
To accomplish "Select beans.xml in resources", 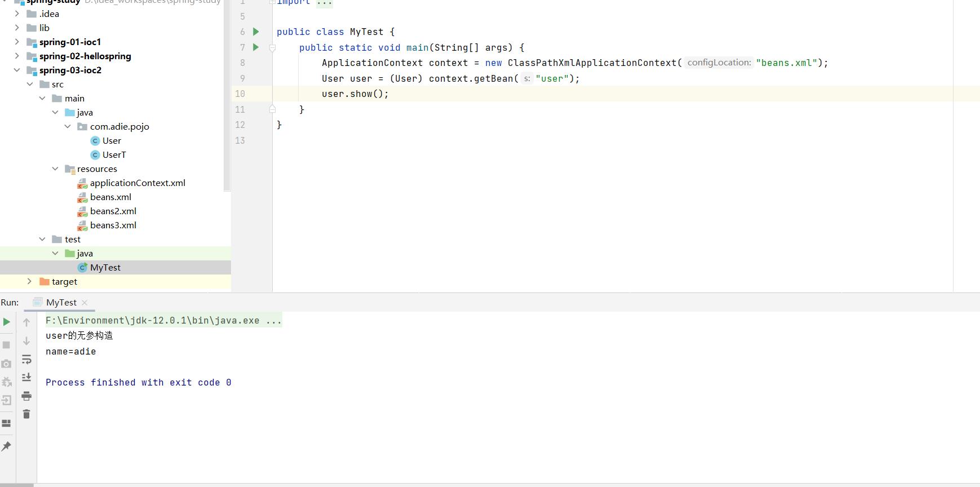I will tap(104, 197).
